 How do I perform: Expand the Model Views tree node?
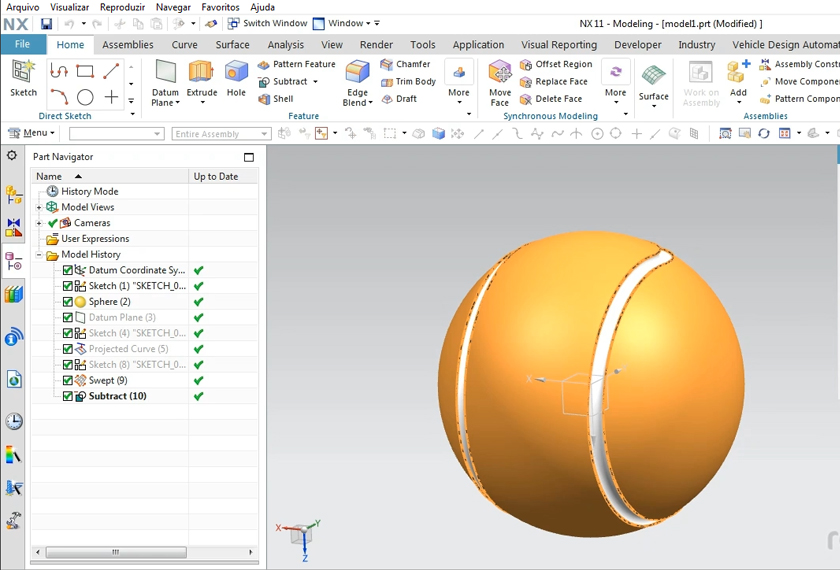coord(39,207)
